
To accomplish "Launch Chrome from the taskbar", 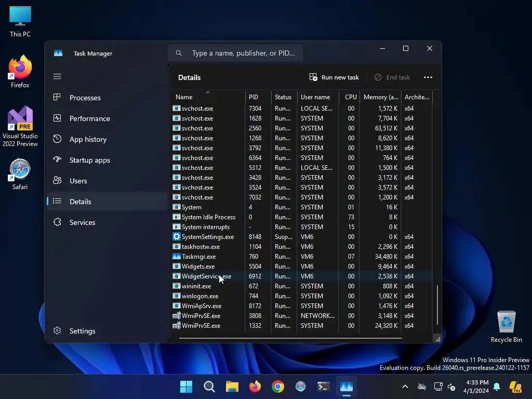I will [278, 387].
